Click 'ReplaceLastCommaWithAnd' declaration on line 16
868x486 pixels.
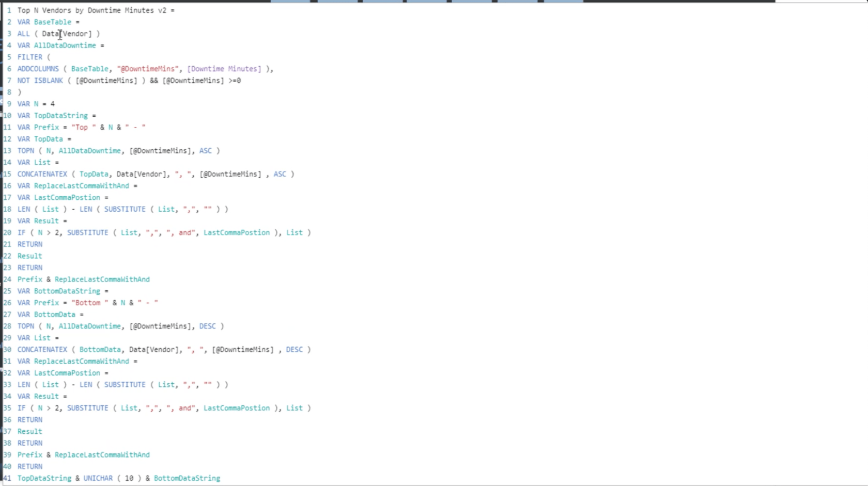[82, 186]
